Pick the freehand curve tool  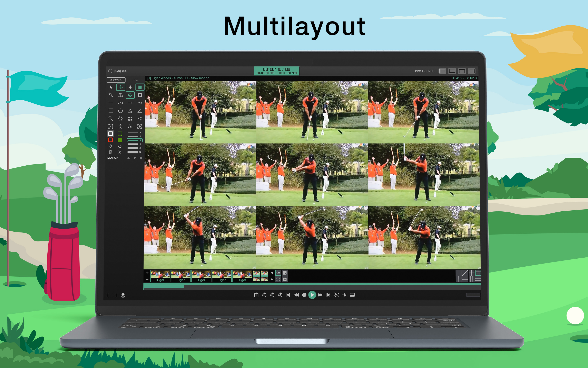point(120,103)
